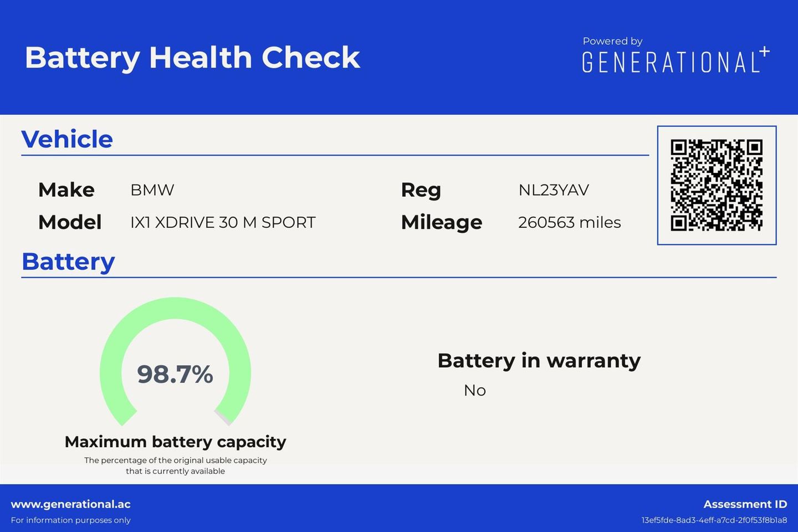This screenshot has height=532, width=798.
Task: Click the Maximum battery capacity label
Action: pyautogui.click(x=175, y=442)
